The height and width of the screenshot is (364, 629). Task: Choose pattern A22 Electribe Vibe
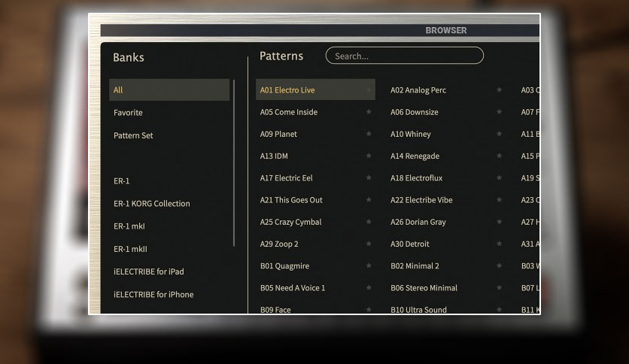pos(421,199)
